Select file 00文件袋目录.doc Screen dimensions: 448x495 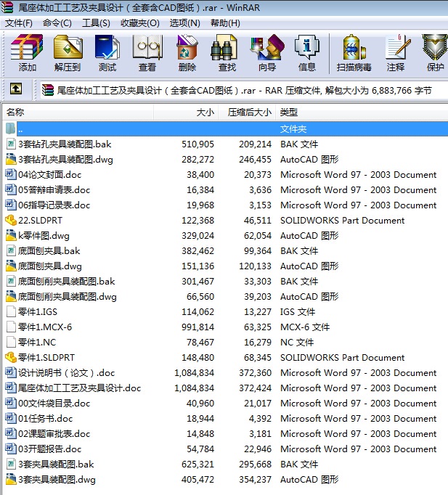[x=54, y=403]
